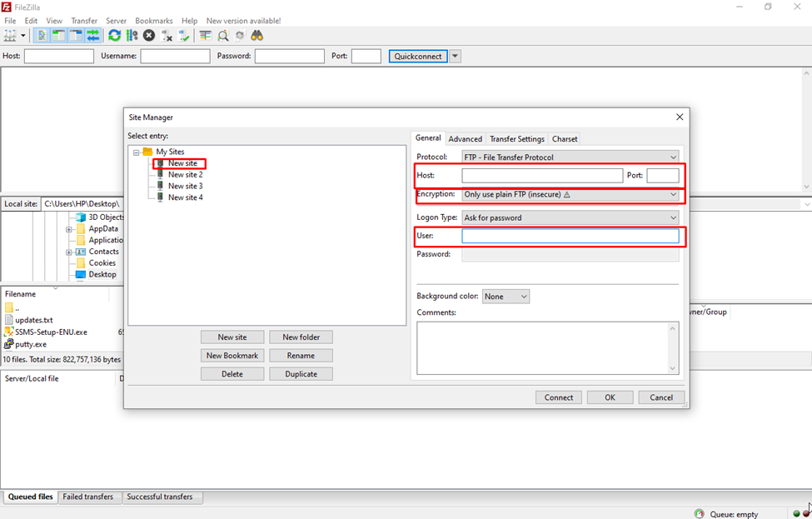Toggle remote directory tree toolbar icon
The height and width of the screenshot is (519, 812).
pos(76,36)
